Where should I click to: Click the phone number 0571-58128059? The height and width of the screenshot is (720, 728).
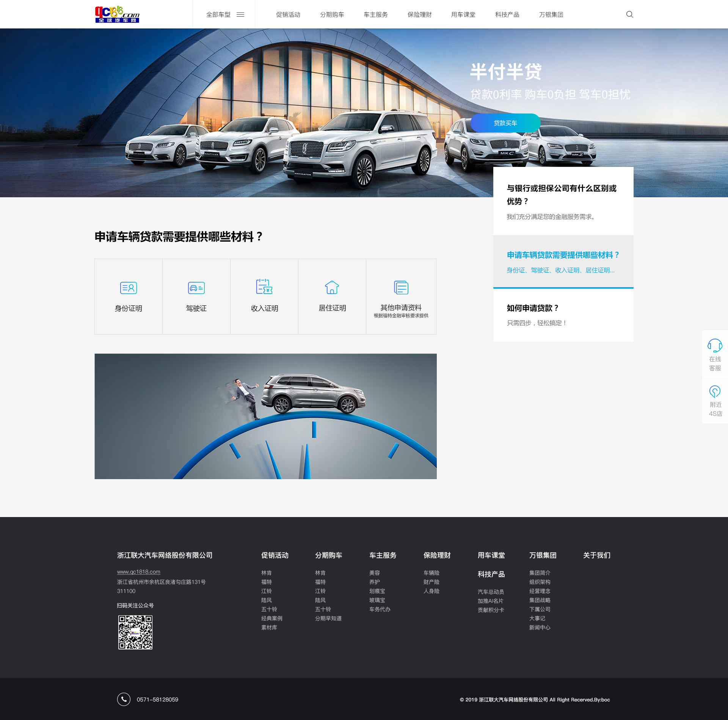click(157, 700)
